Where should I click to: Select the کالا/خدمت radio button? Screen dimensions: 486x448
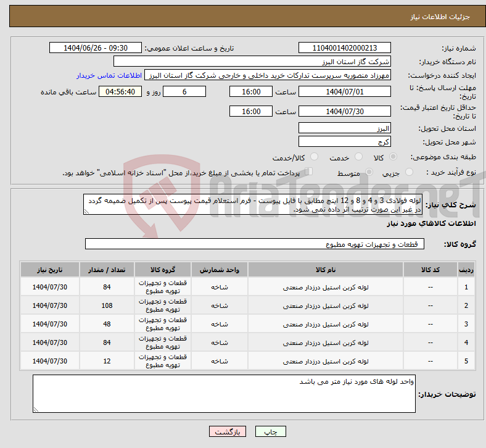(x=315, y=157)
